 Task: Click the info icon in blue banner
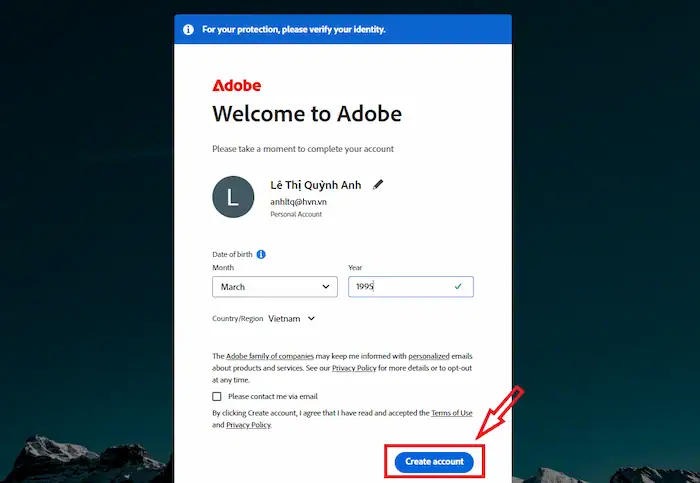188,29
